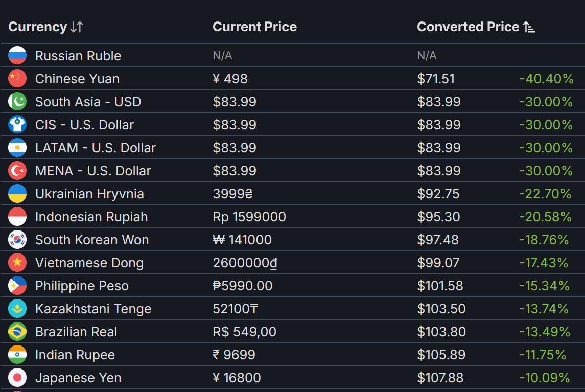The width and height of the screenshot is (585, 392).
Task: Select the Indonesian Rupiah row label
Action: point(91,217)
